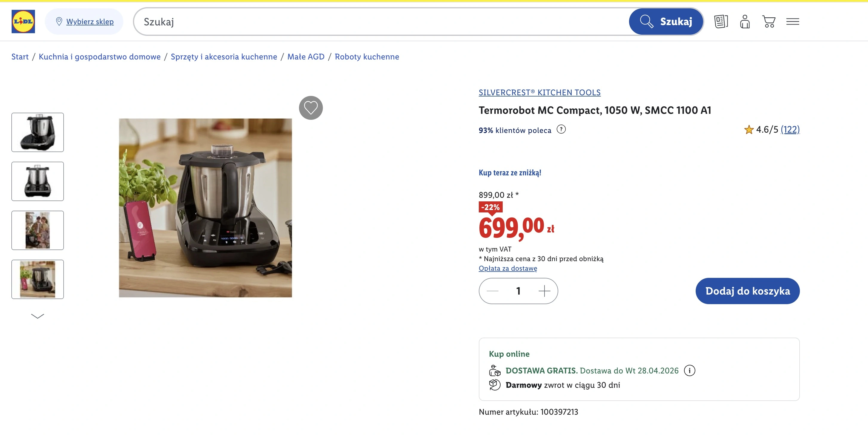Navigate to Małe AGD breadcrumb

(306, 56)
